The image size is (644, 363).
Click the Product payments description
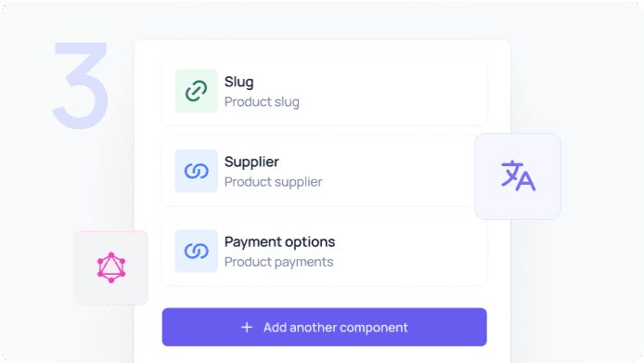(x=279, y=262)
